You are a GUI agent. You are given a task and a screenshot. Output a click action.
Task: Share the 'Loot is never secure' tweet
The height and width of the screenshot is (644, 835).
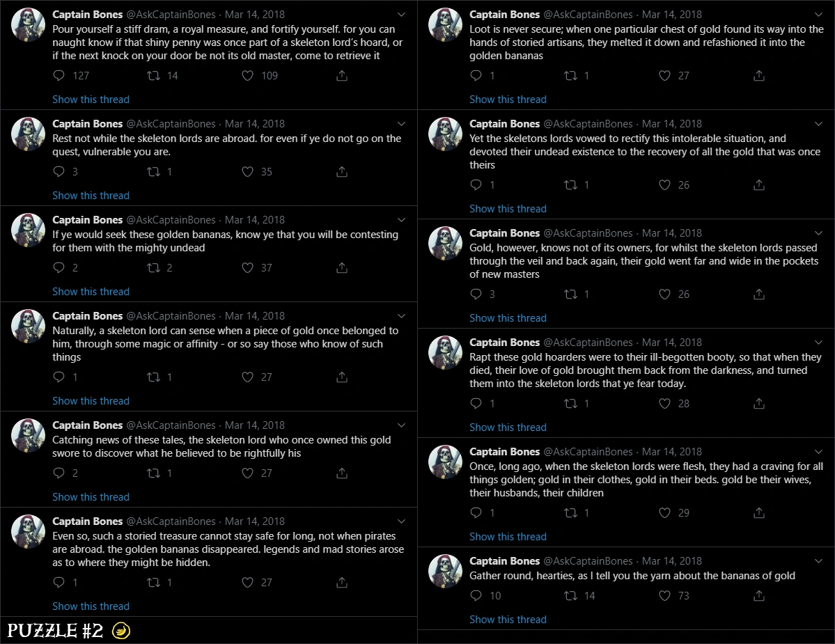tap(759, 76)
